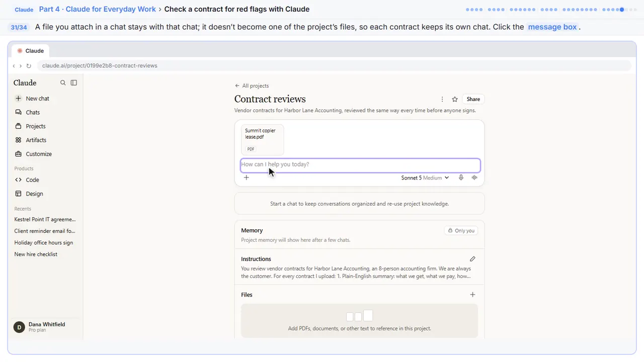
Task: Click the plus icon below message box
Action: point(247,177)
